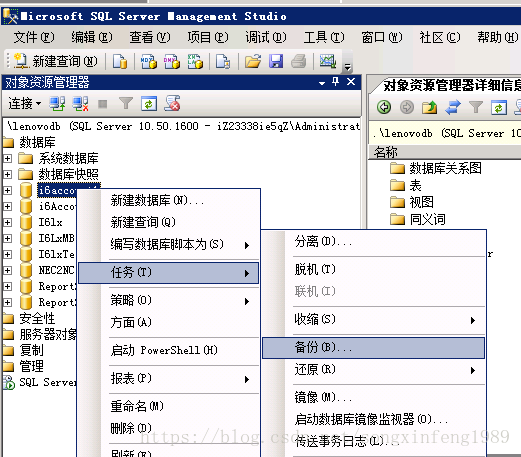Click the Database Engine Query icon
Screen dimensions: 521x457
[x=120, y=61]
